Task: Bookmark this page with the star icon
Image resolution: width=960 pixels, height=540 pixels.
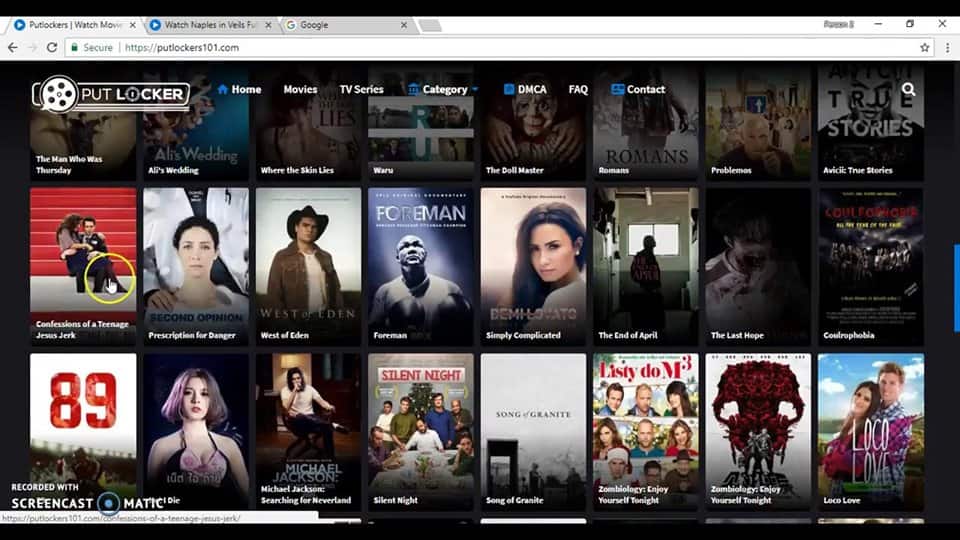Action: (x=924, y=47)
